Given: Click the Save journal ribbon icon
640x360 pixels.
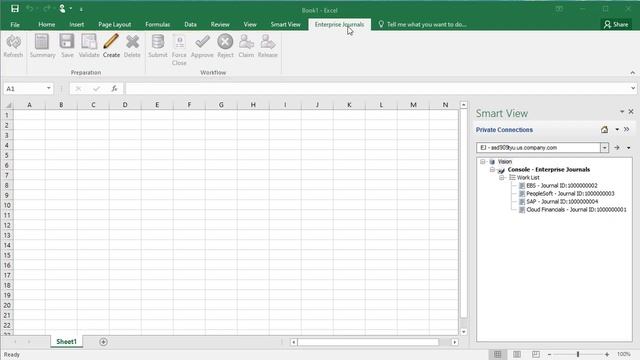Looking at the screenshot, I should click(x=67, y=42).
